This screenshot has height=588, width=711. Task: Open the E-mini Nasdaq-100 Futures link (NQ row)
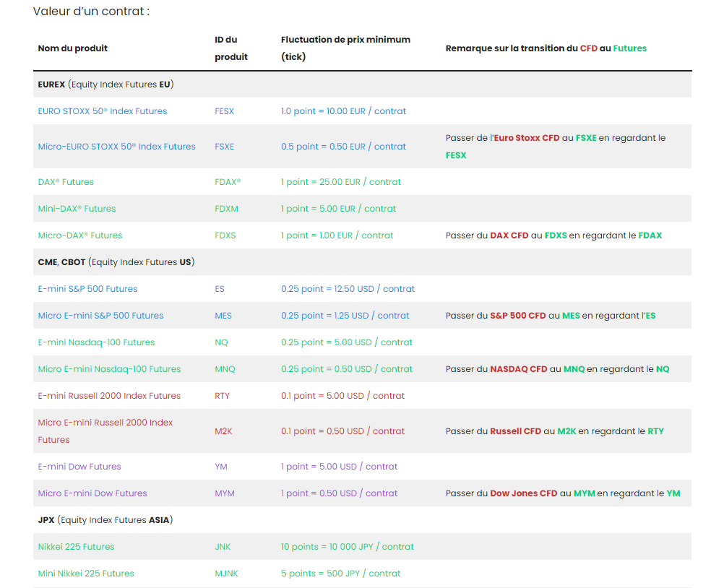(x=96, y=342)
